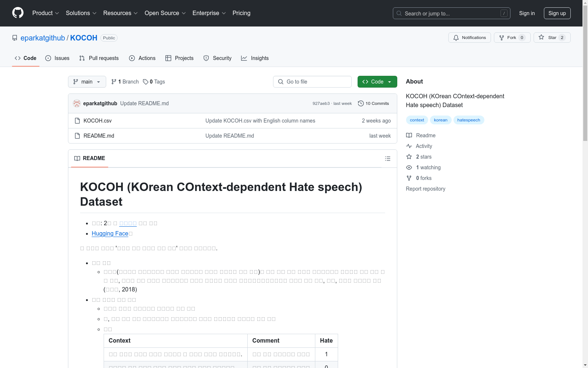588x368 pixels.
Task: View the 1 watching link
Action: (x=423, y=167)
